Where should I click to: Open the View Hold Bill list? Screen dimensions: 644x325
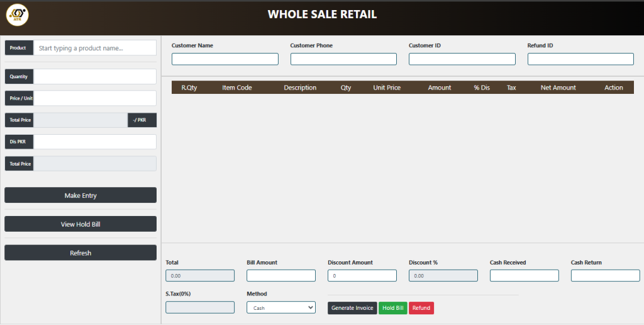coord(80,224)
